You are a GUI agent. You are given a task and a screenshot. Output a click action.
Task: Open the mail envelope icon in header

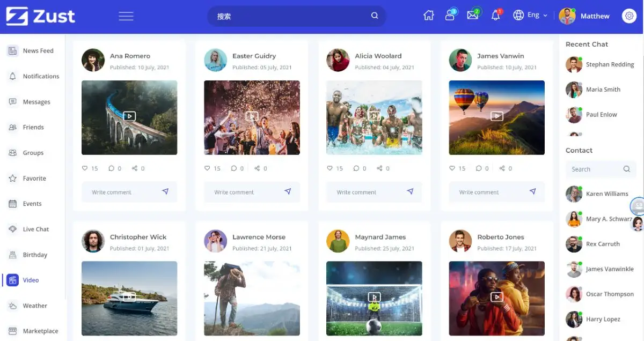tap(472, 16)
